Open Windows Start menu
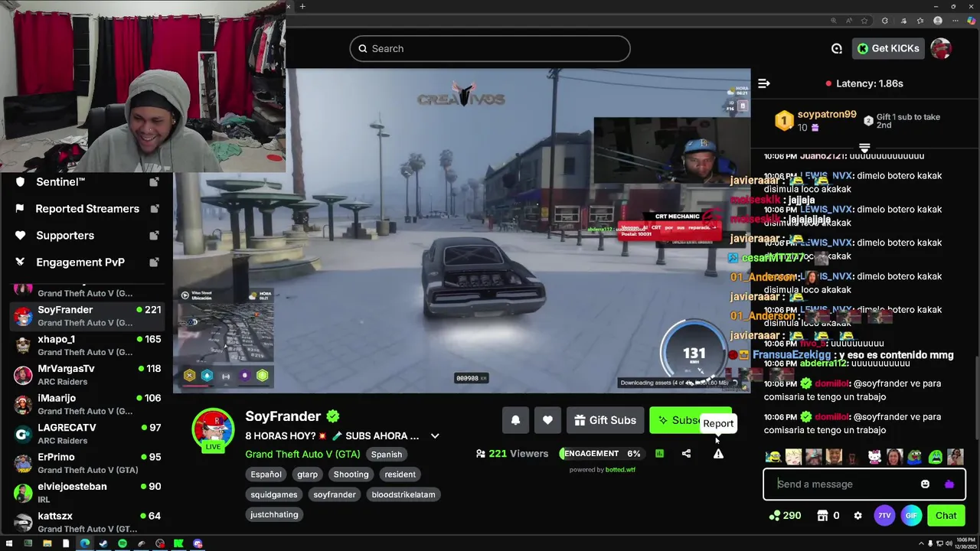 [9, 544]
